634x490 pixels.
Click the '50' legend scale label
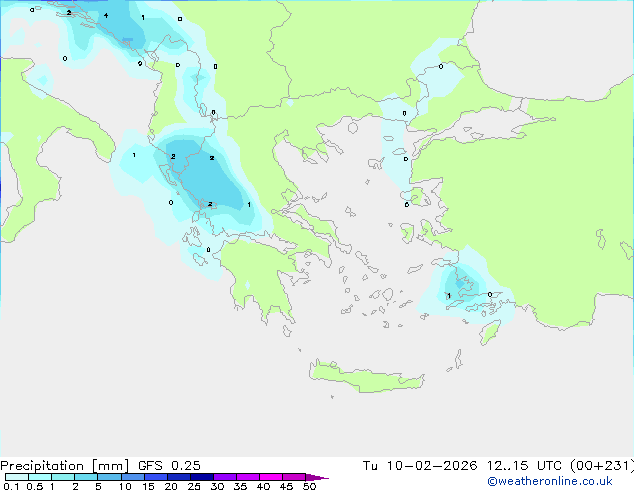(310, 486)
